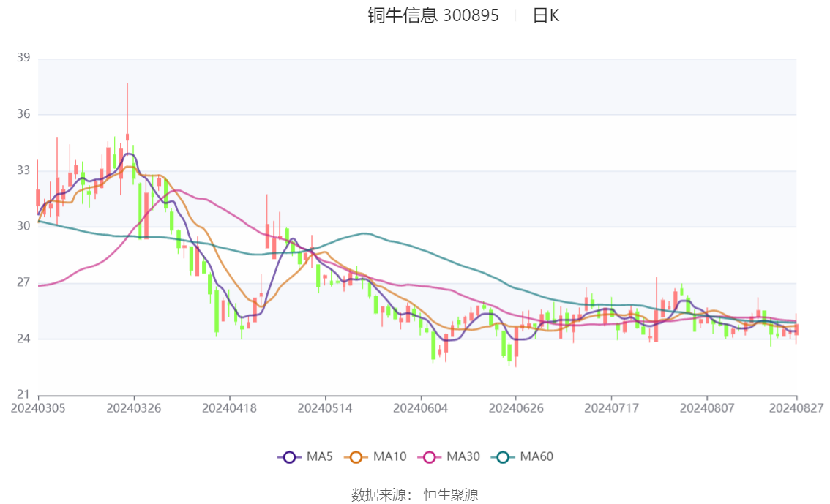Toggle the MA10 legend line
This screenshot has width=830, height=504.
point(375,457)
